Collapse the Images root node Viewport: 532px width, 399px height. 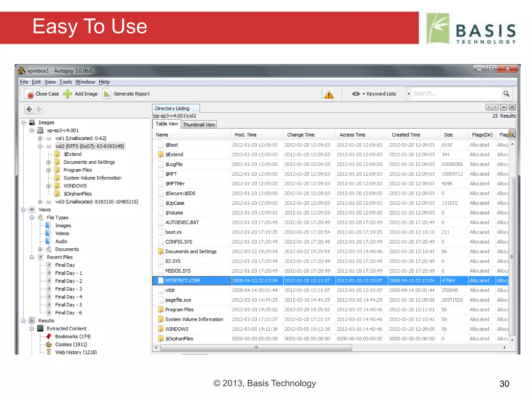tap(24, 122)
